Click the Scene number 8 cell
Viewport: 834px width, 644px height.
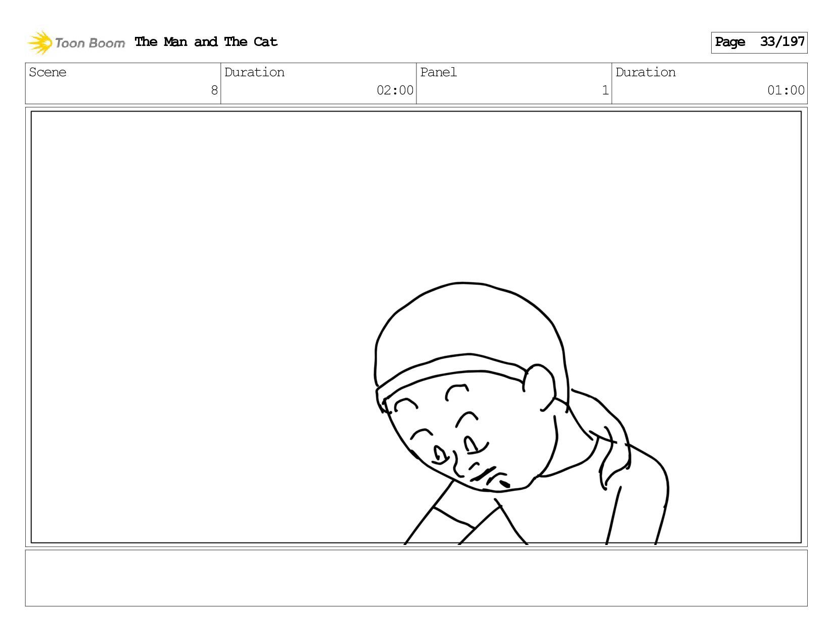click(x=123, y=83)
